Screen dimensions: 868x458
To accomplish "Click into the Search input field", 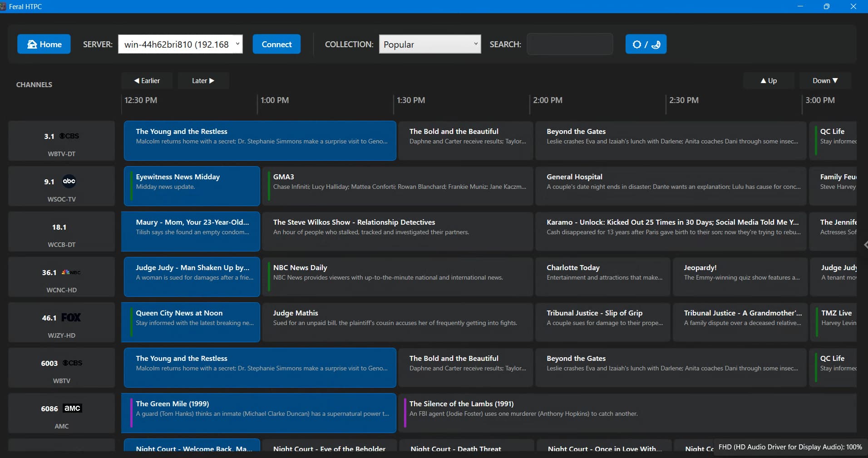I will click(x=569, y=44).
